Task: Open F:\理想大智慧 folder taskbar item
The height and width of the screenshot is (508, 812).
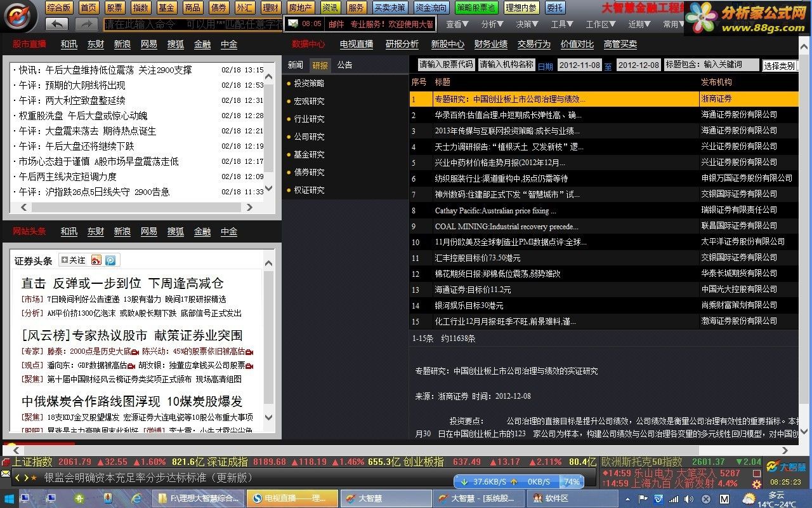Action: [198, 498]
